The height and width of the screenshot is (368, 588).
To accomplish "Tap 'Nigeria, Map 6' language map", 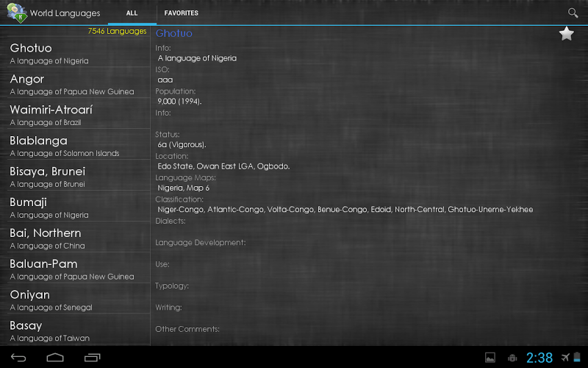I will click(183, 188).
